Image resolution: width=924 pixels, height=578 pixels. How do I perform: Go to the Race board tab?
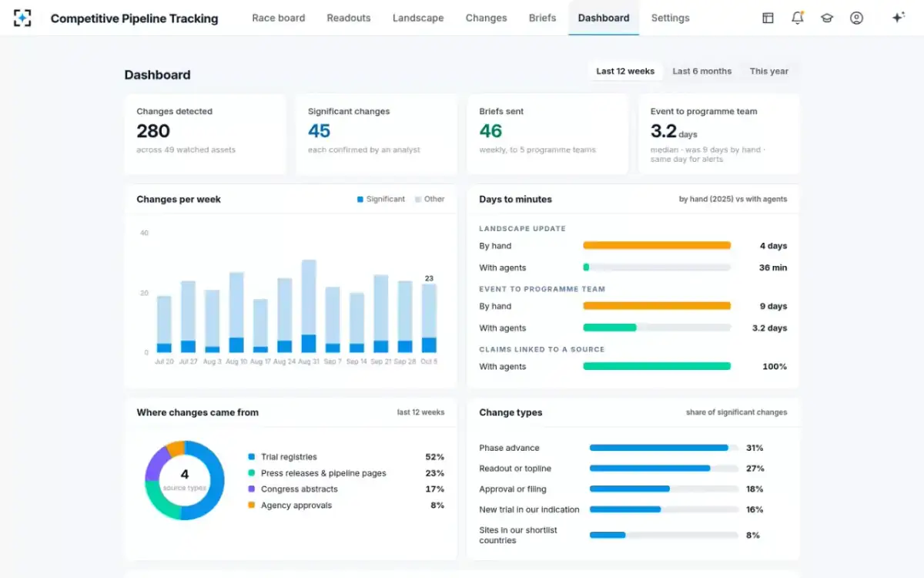pos(279,18)
